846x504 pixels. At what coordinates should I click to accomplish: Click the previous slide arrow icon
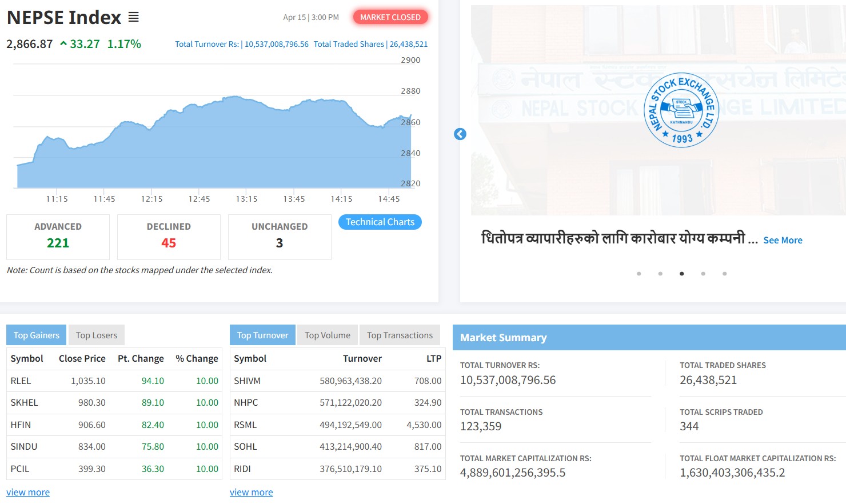[x=460, y=134]
